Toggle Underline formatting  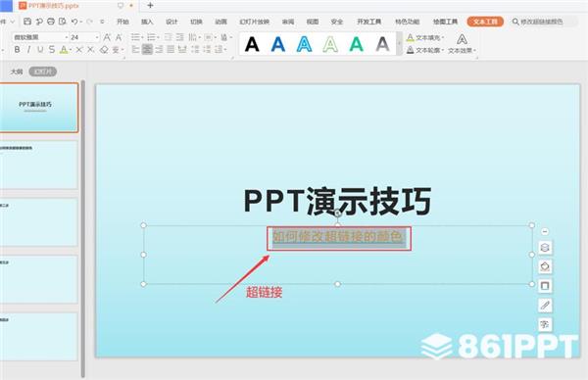click(x=40, y=50)
